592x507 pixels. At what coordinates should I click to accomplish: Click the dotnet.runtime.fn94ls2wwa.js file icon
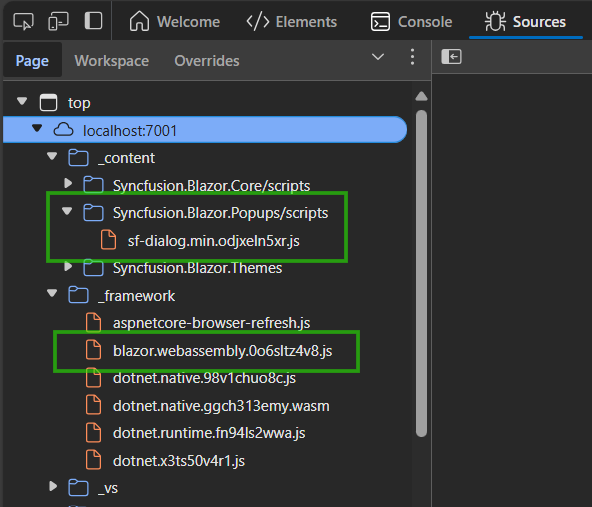[94, 433]
